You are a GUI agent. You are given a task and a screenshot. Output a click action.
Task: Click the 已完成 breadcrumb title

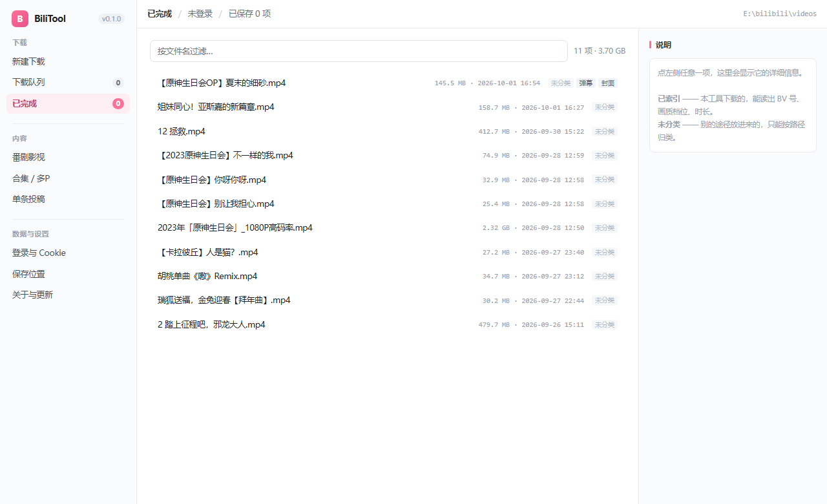160,14
